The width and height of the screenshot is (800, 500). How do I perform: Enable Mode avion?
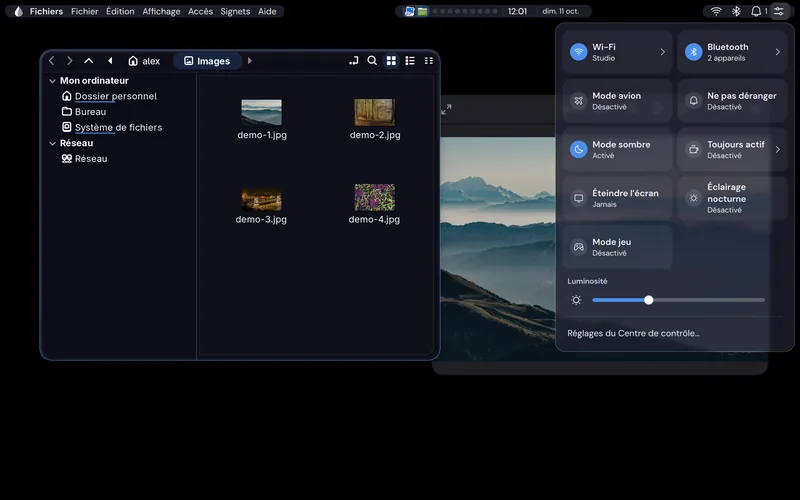[x=617, y=101]
